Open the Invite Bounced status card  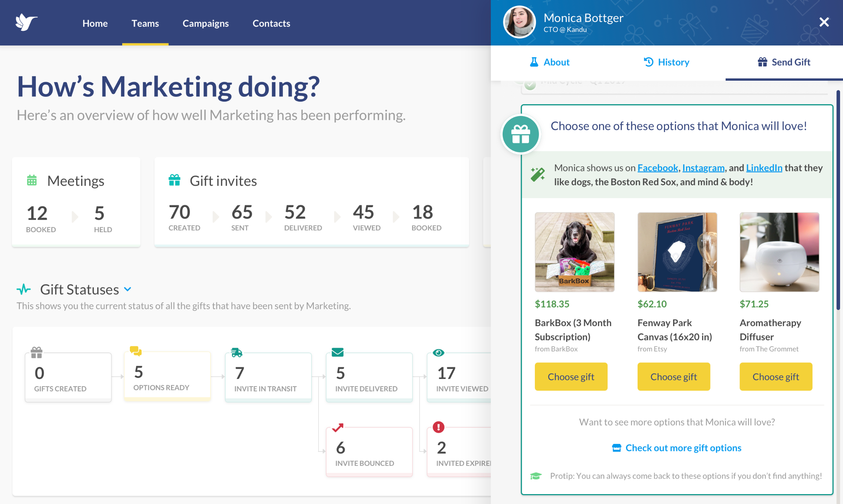[369, 452]
